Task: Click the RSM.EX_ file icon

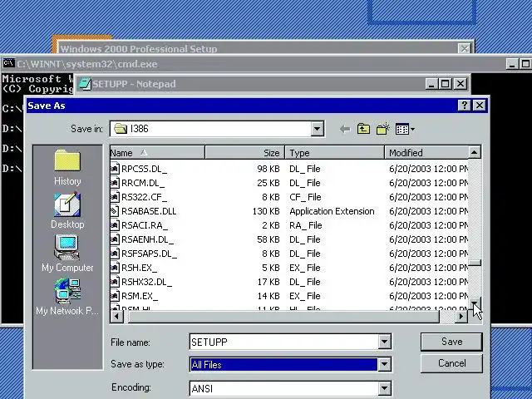Action: tap(115, 296)
